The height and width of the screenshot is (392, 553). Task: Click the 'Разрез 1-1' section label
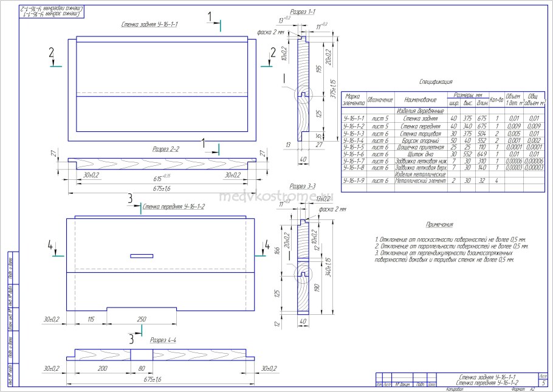pyautogui.click(x=302, y=12)
